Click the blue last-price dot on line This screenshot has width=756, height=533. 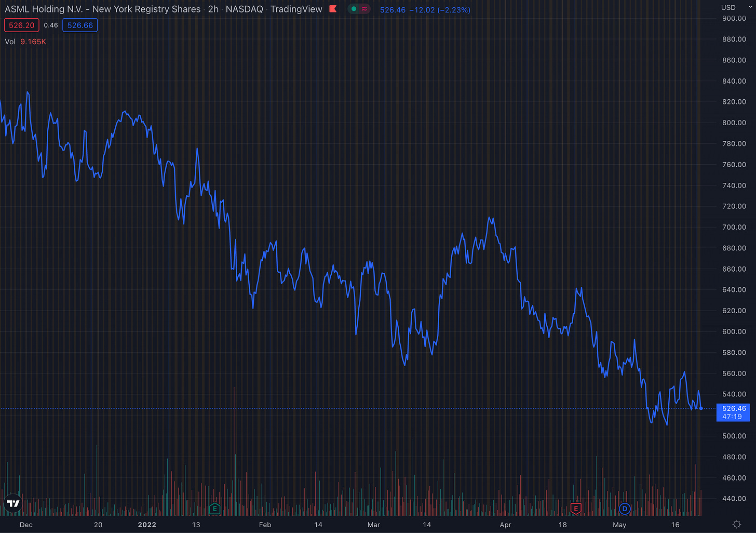[x=701, y=408]
